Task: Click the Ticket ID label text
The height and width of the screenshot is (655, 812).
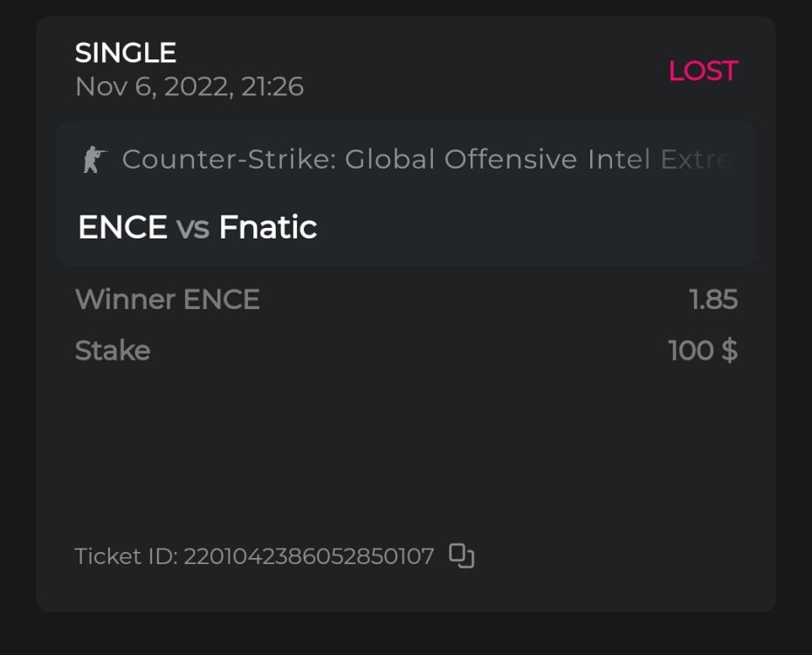Action: 126,556
